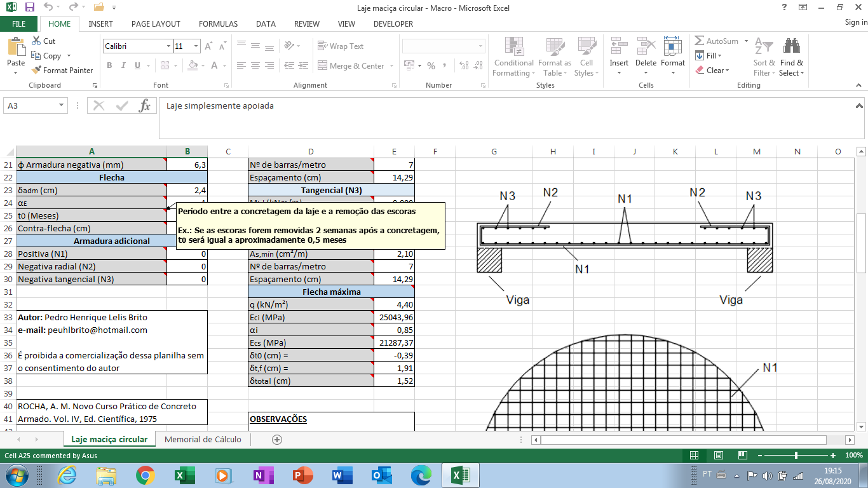Viewport: 868px width, 488px height.
Task: Open Find & Select binoculars menu
Action: point(791,57)
